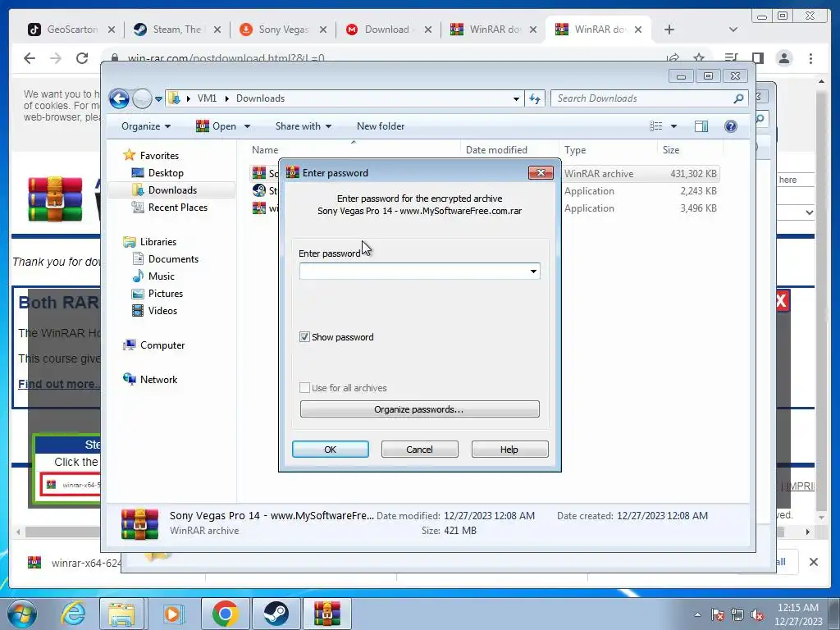This screenshot has width=840, height=630.
Task: Bookmark page with the star icon
Action: (699, 58)
